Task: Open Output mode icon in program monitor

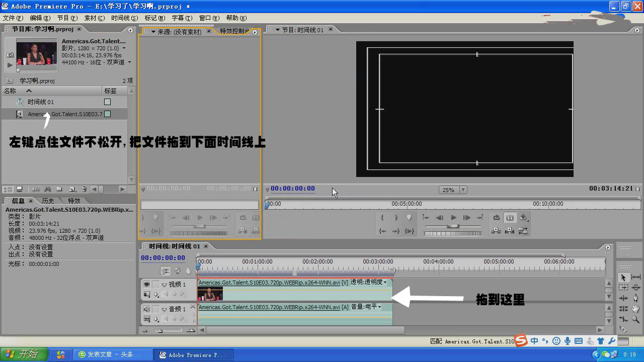Action: [x=524, y=217]
